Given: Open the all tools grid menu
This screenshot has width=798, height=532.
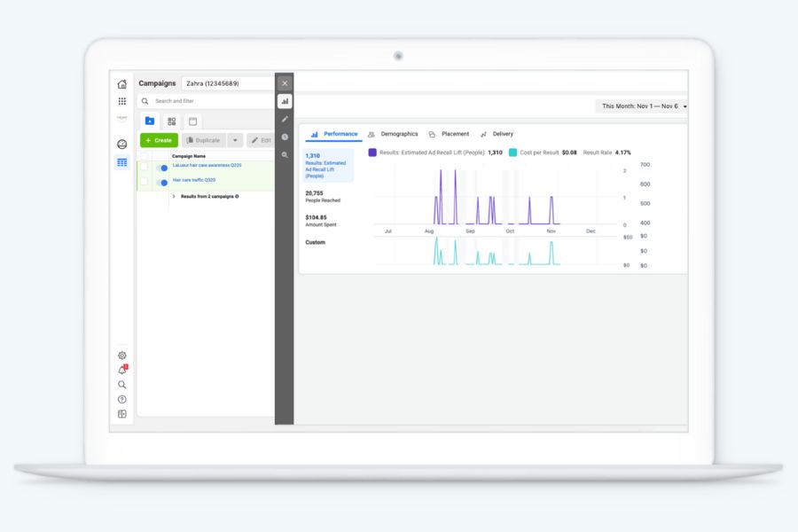Looking at the screenshot, I should pyautogui.click(x=122, y=101).
